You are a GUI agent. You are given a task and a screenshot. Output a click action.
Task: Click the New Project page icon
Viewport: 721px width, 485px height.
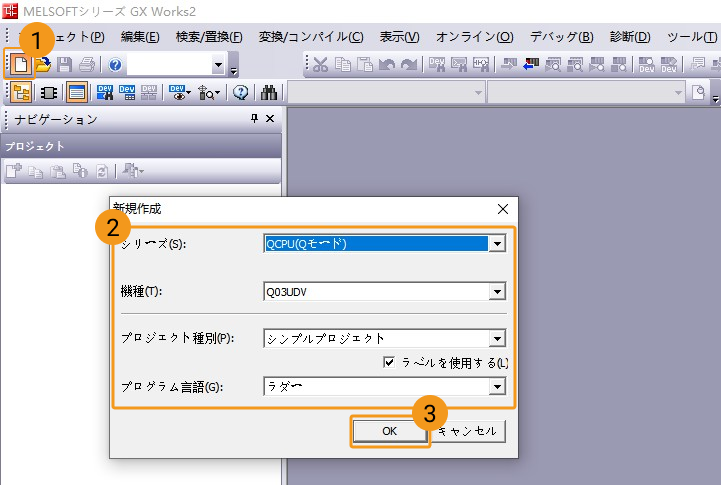[20, 65]
